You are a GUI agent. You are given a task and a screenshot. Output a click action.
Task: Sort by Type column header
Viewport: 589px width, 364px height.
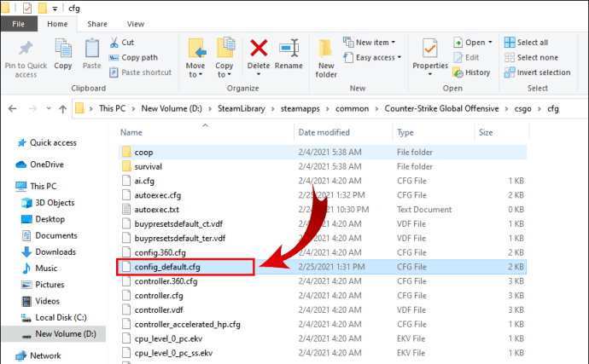coord(405,132)
